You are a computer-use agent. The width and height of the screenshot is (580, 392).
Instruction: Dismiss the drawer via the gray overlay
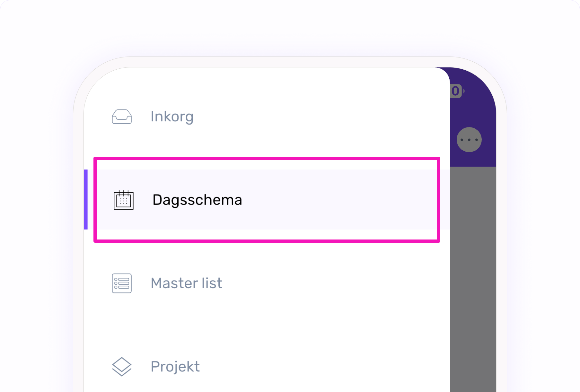473,273
